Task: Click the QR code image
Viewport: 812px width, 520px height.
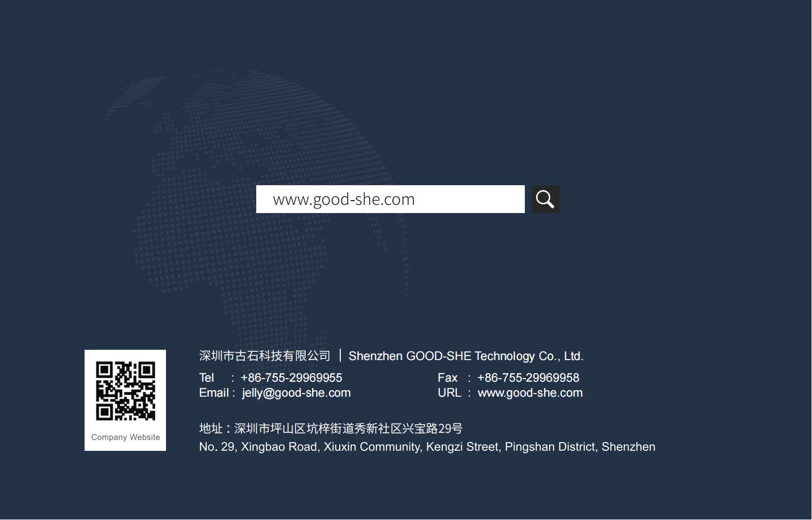Action: (125, 391)
